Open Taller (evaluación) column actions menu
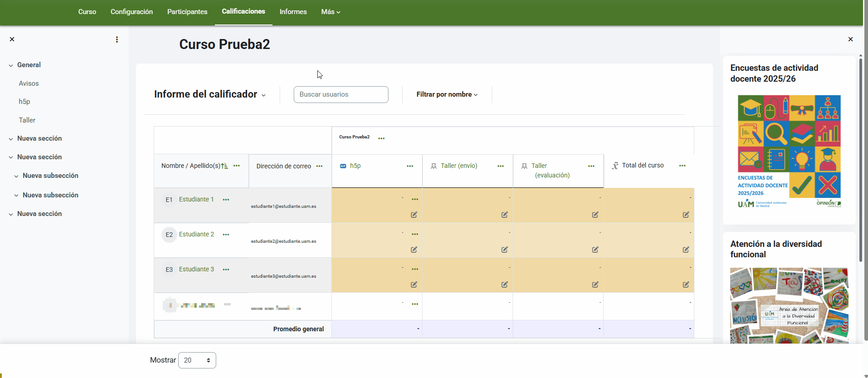This screenshot has height=378, width=868. click(592, 166)
